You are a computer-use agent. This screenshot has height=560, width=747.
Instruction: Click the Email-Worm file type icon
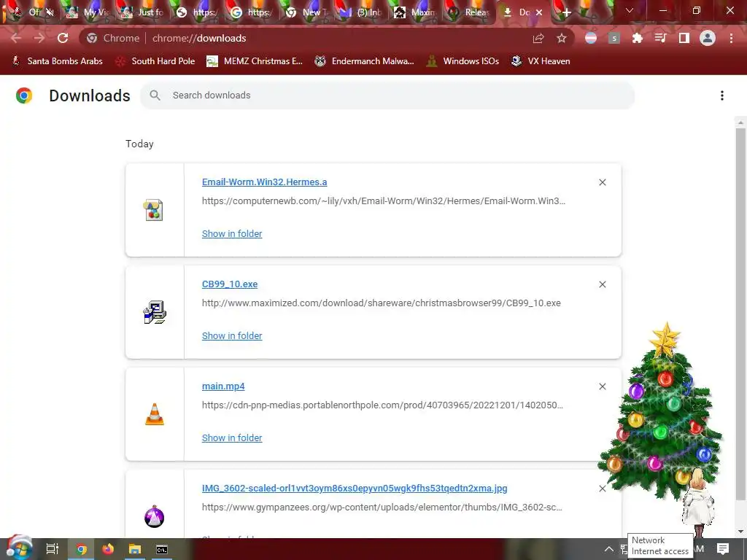(153, 210)
